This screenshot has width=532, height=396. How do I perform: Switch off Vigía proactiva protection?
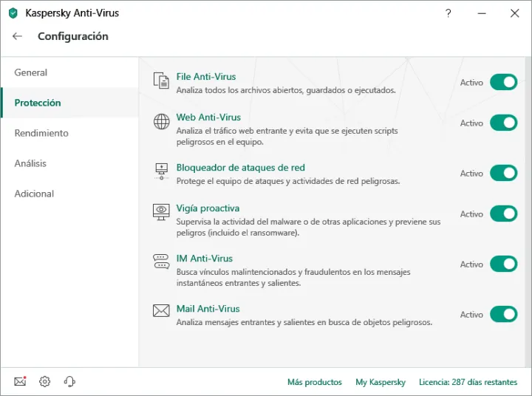[x=503, y=214]
